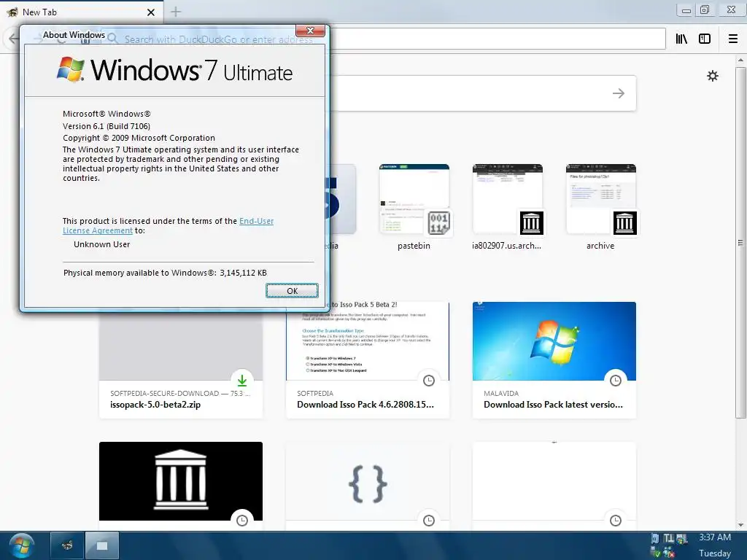Click archive favicon badge on archive tile
The image size is (747, 560).
(x=624, y=223)
